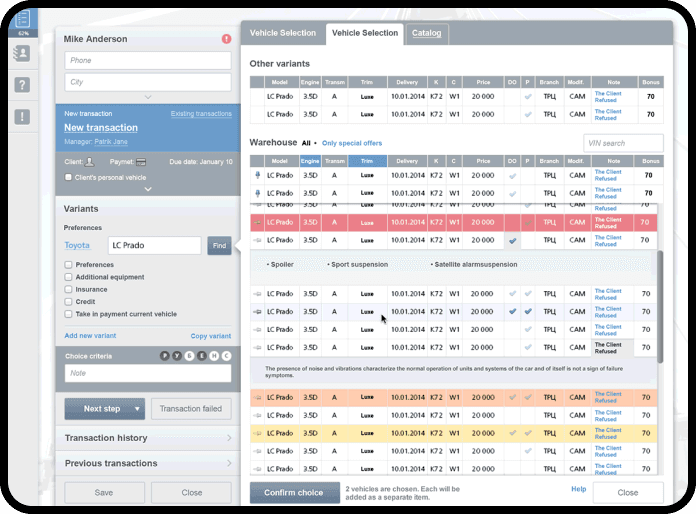The width and height of the screenshot is (696, 514).
Task: Click the Note field under Choice criteria
Action: tap(148, 373)
